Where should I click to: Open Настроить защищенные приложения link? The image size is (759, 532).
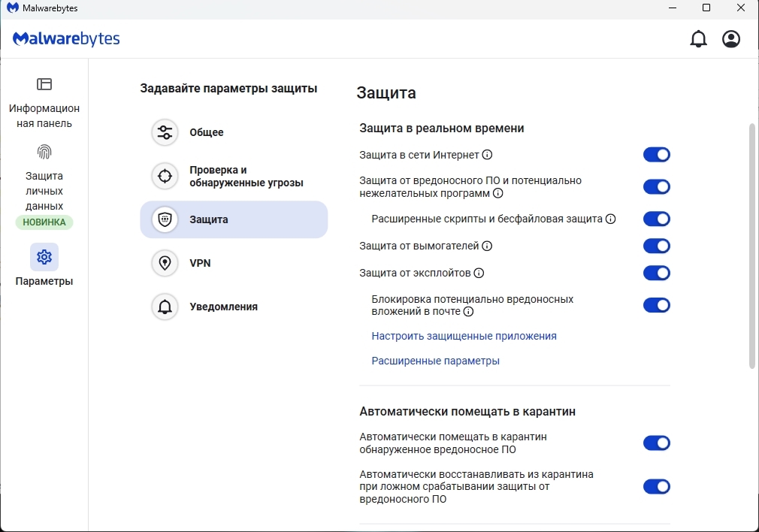coord(464,336)
